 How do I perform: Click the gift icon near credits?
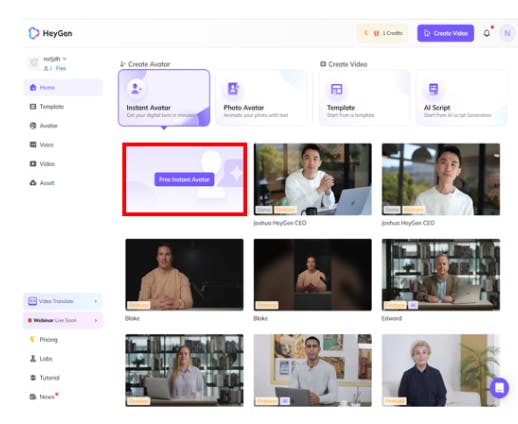tap(376, 33)
